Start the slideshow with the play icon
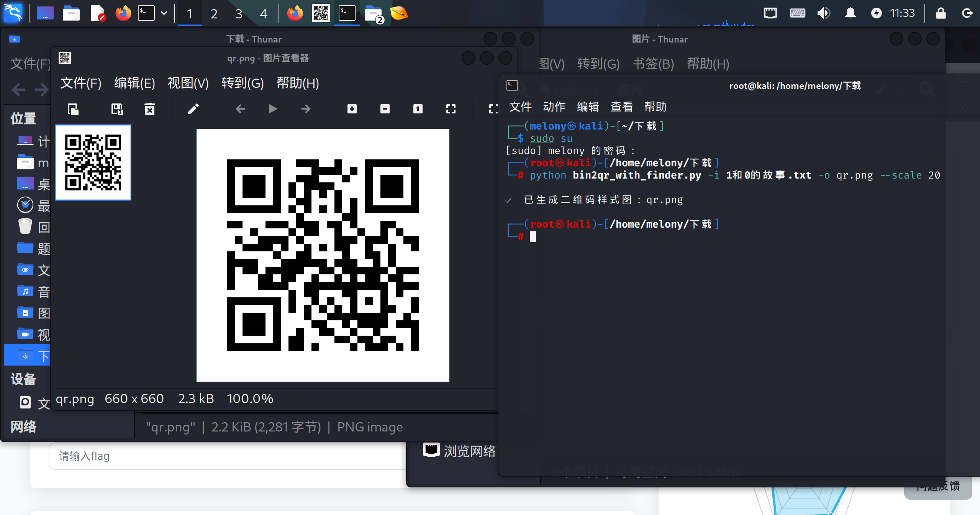This screenshot has width=980, height=515. 273,109
